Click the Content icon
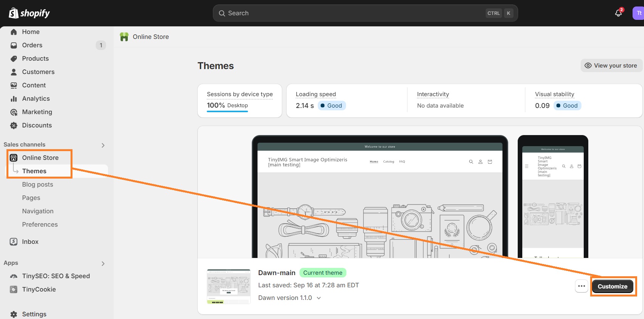Screen dimensions: 644x319 (x=14, y=85)
